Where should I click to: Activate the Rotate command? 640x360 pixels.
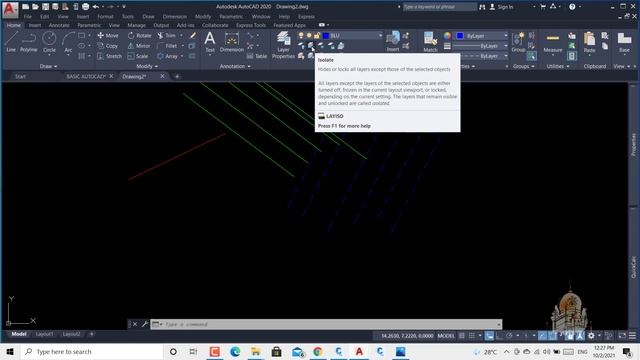pos(139,36)
